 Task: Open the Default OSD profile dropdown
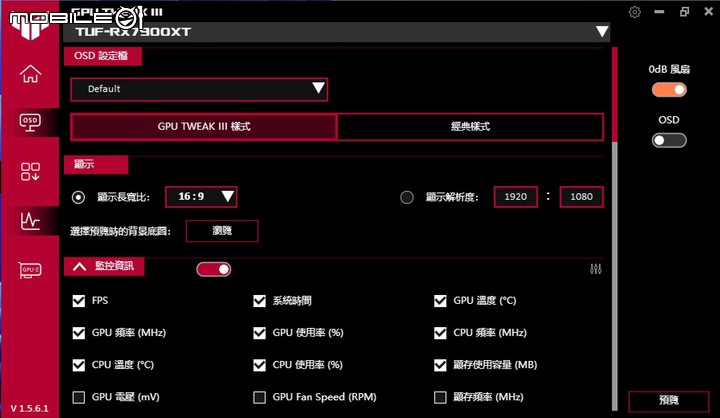pos(199,89)
